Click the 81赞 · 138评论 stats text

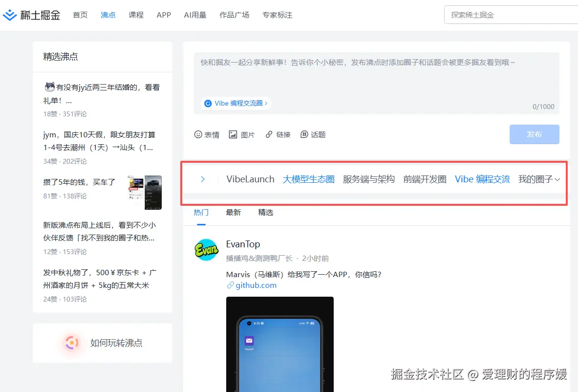[65, 196]
